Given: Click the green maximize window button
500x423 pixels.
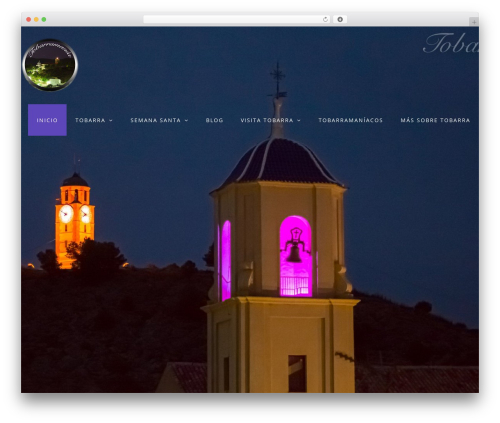Looking at the screenshot, I should pyautogui.click(x=44, y=20).
